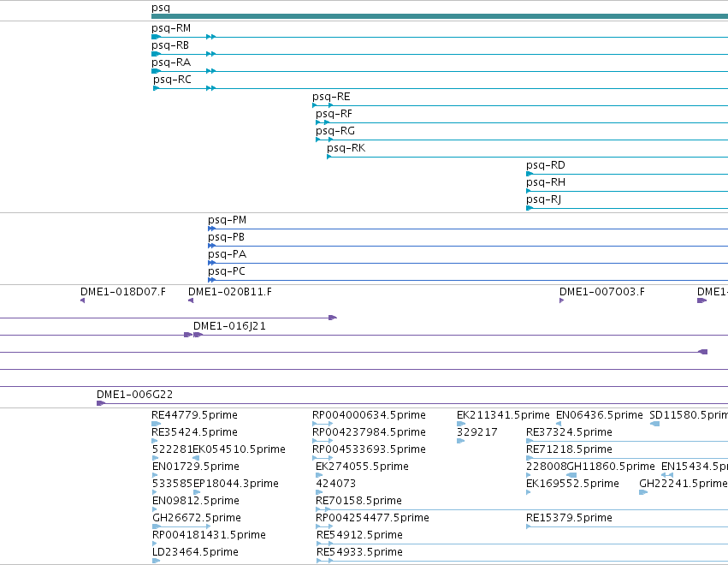Select transcript psq-RE label
Viewport: 728px width, 565px height.
pos(331,97)
